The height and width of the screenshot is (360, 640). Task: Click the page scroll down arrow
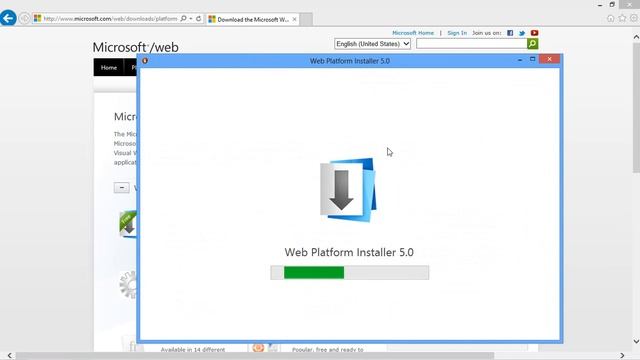[x=636, y=341]
